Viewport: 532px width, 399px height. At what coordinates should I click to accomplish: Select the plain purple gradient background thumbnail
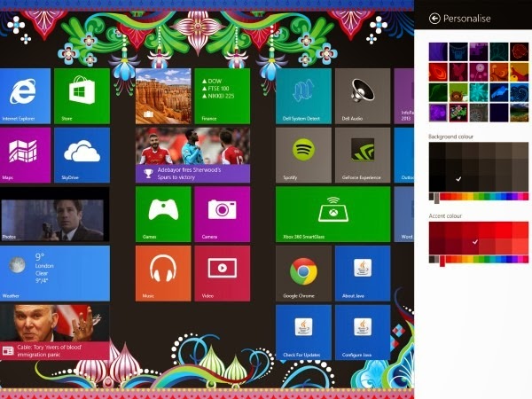[x=438, y=51]
